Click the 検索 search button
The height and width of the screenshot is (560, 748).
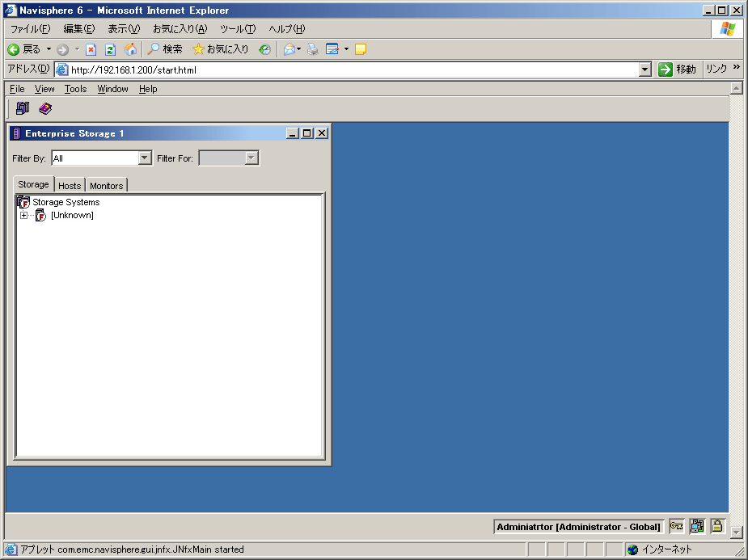coord(165,49)
